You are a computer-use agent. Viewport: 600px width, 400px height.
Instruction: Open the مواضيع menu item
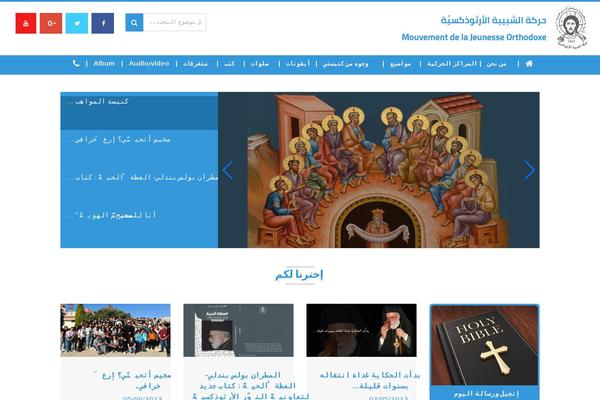pyautogui.click(x=400, y=64)
